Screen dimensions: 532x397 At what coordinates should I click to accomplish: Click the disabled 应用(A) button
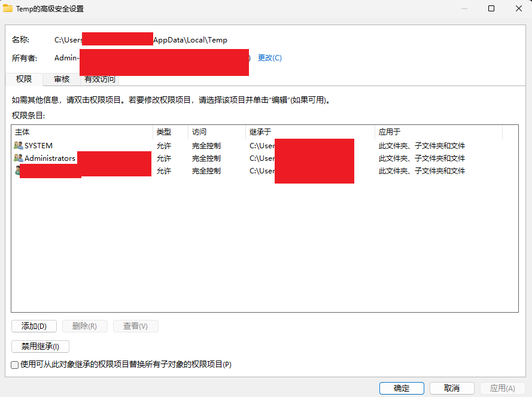(503, 388)
